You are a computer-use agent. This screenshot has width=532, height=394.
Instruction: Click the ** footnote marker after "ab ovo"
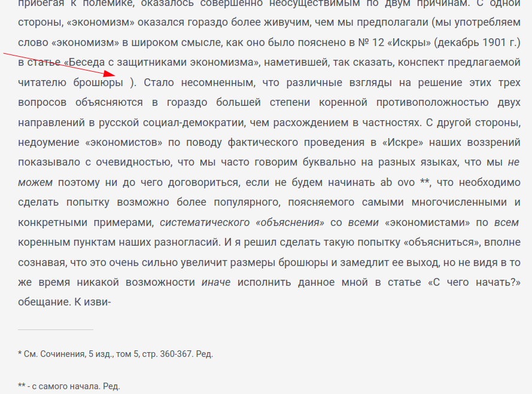pos(424,182)
